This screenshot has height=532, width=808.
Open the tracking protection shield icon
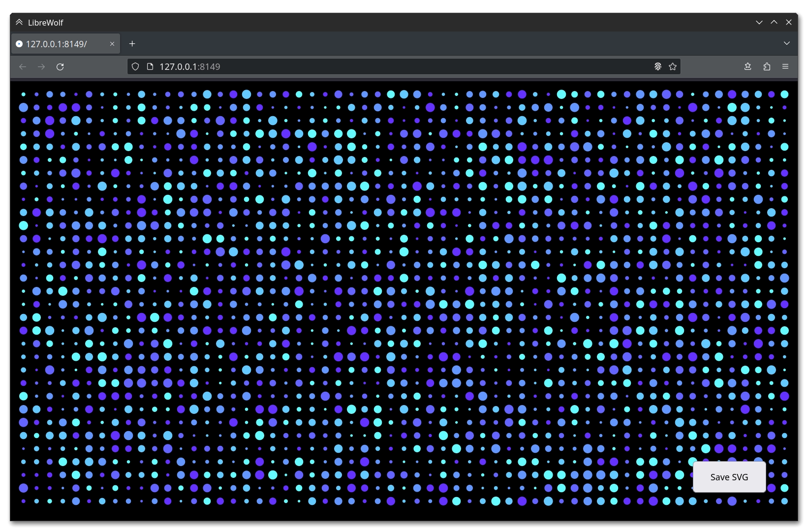point(136,66)
